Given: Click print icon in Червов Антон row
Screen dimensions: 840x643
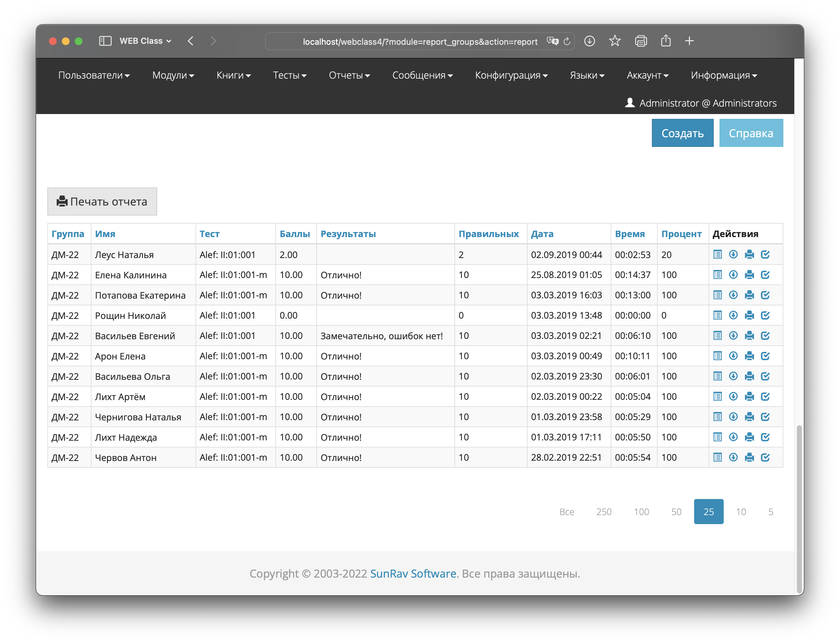Looking at the screenshot, I should click(x=749, y=457).
